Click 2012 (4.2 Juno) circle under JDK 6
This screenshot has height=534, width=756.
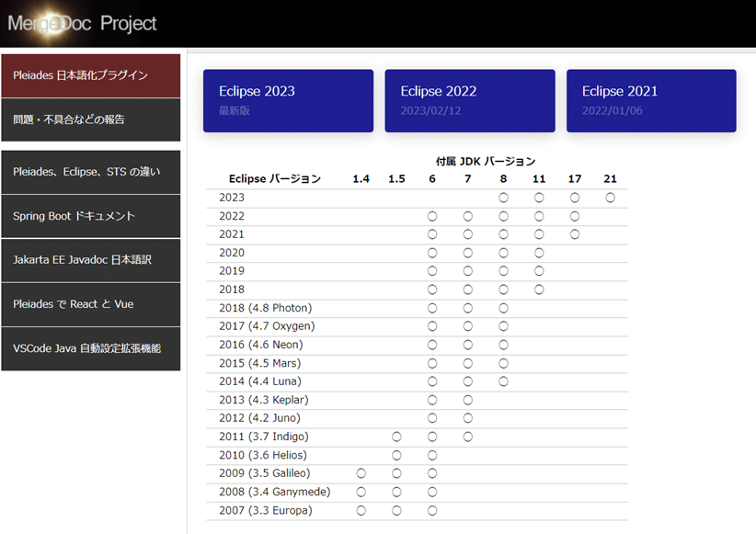coord(432,418)
